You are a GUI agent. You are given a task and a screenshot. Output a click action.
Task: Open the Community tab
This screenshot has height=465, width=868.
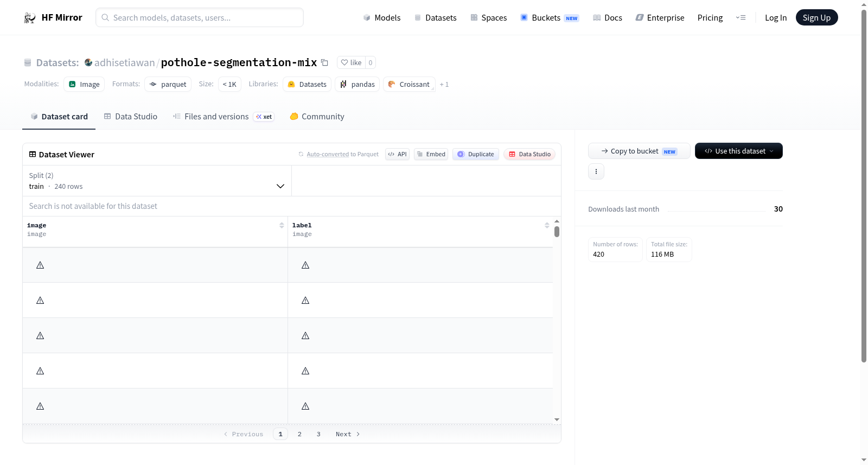tap(317, 117)
